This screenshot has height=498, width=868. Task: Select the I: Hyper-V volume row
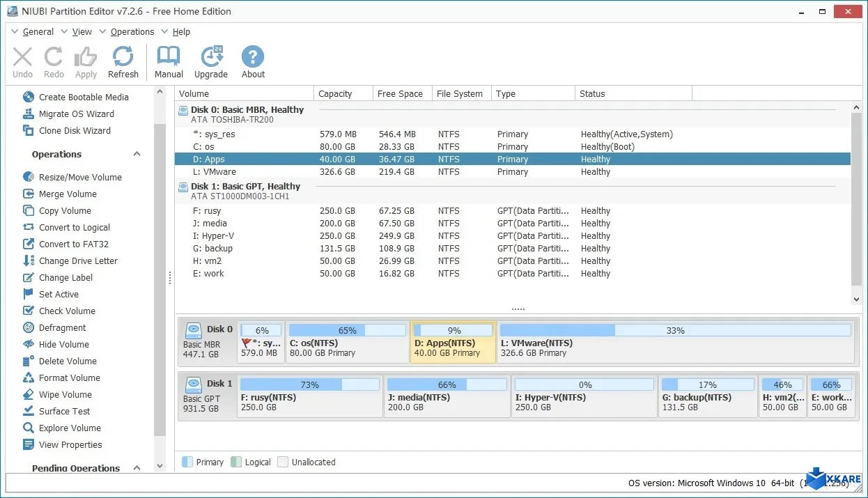pyautogui.click(x=513, y=235)
